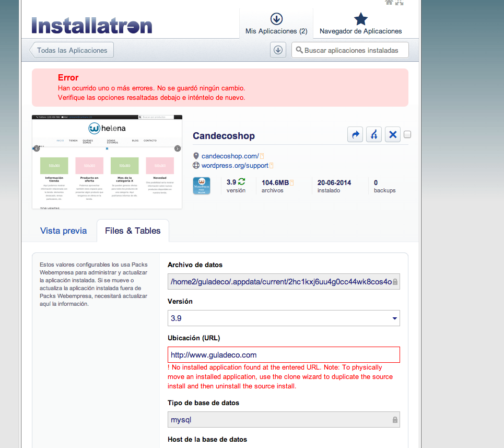Click the location pin icon before candecoshop.com

[x=196, y=156]
